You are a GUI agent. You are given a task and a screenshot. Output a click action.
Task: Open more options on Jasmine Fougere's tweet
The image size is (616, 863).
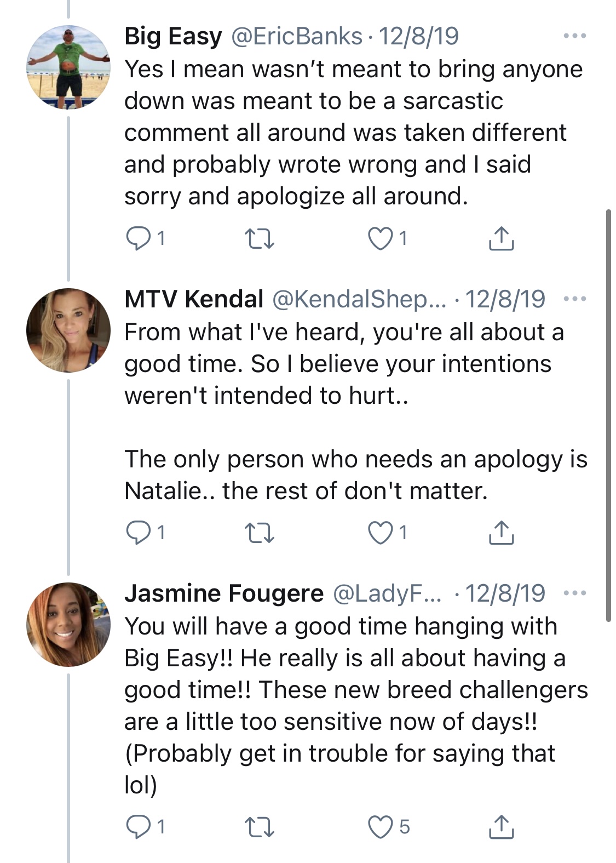tap(575, 593)
